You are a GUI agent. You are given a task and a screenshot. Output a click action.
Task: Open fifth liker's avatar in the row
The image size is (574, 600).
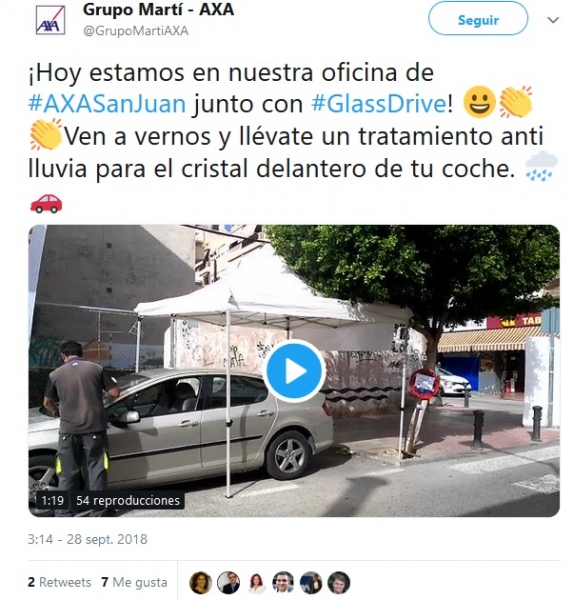click(311, 582)
